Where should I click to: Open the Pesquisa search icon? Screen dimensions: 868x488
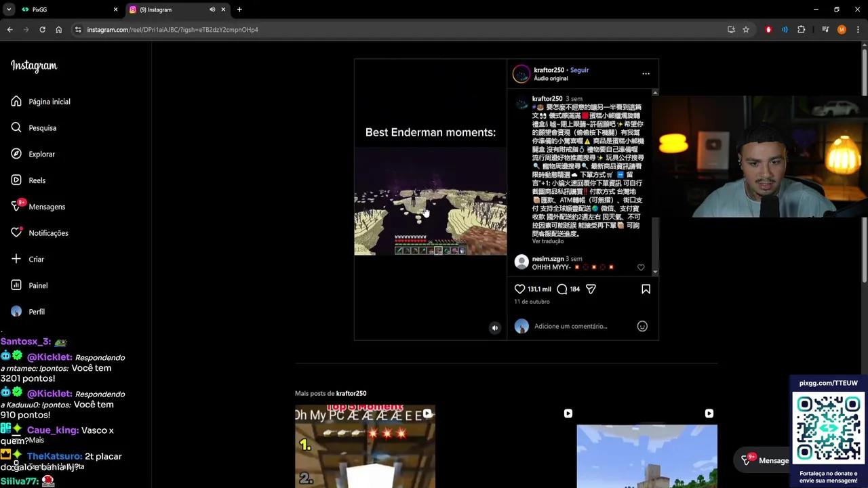point(16,127)
